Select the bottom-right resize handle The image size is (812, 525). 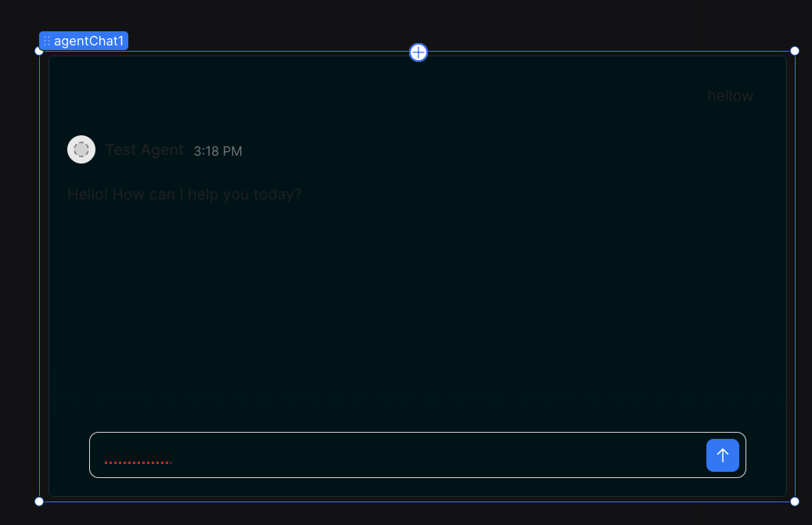tap(795, 502)
